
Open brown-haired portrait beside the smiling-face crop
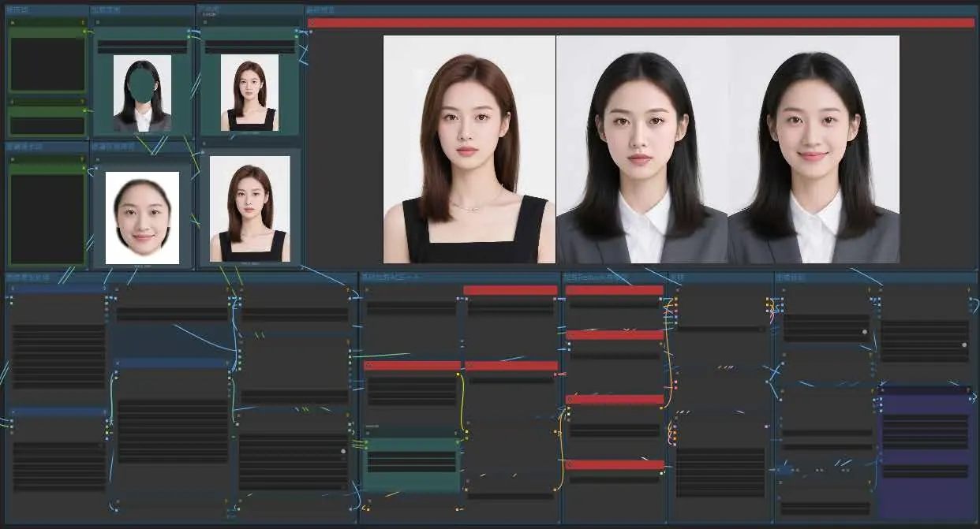click(249, 209)
